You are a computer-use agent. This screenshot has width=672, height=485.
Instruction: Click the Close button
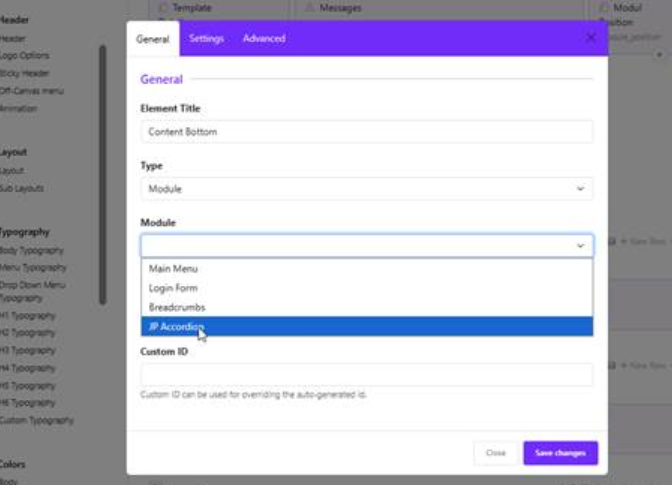496,453
